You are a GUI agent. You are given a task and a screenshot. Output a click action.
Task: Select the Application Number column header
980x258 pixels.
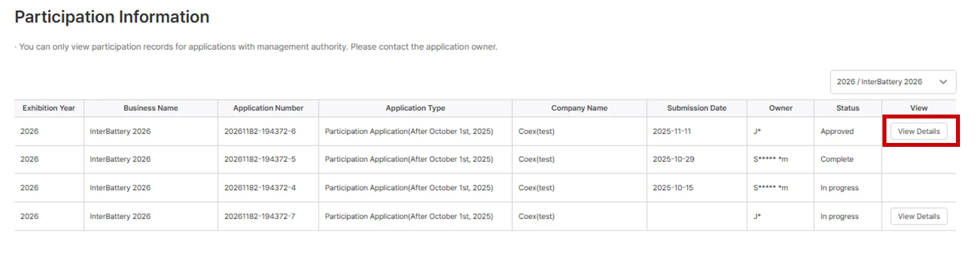[x=268, y=108]
